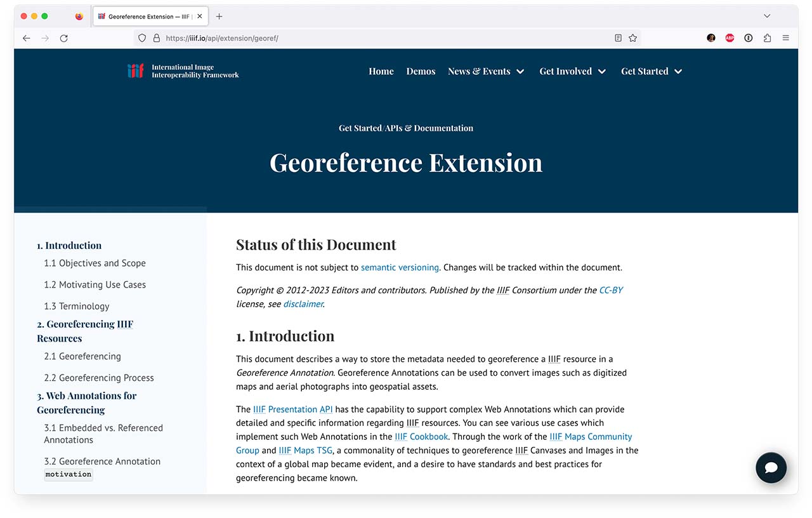Screen dimensions: 812x518
Task: Open the Demos nav item
Action: pos(421,71)
